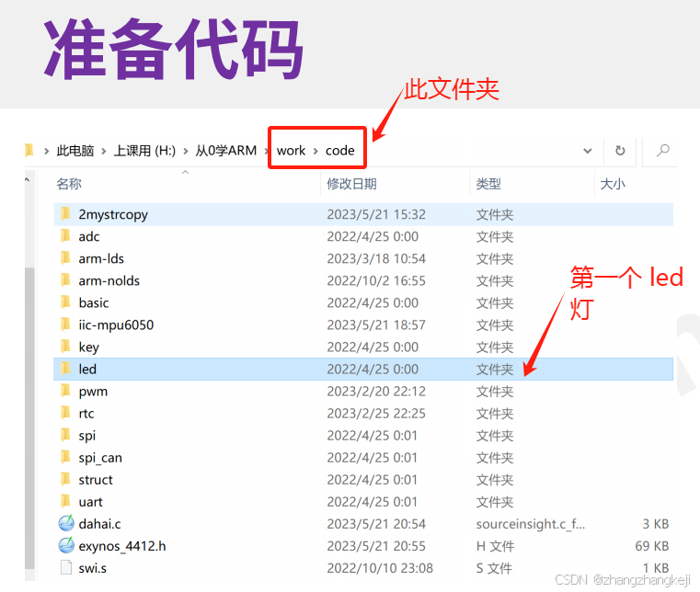Click folder icon of pwm
The image size is (700, 592).
pyautogui.click(x=65, y=391)
